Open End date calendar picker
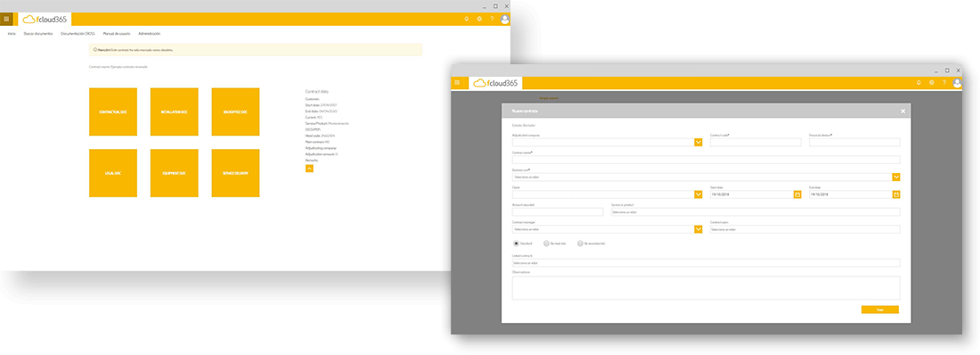 coord(896,194)
